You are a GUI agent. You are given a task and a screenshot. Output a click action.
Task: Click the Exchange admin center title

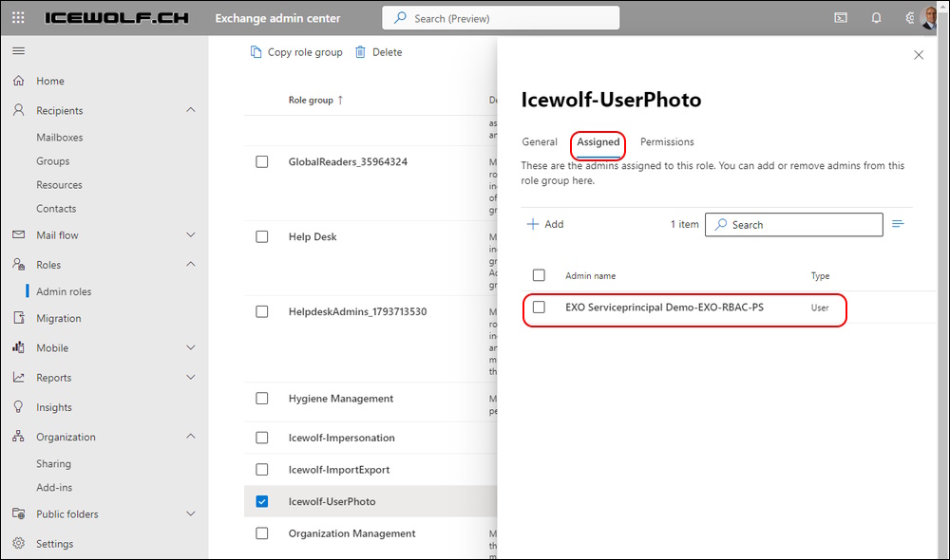[277, 18]
